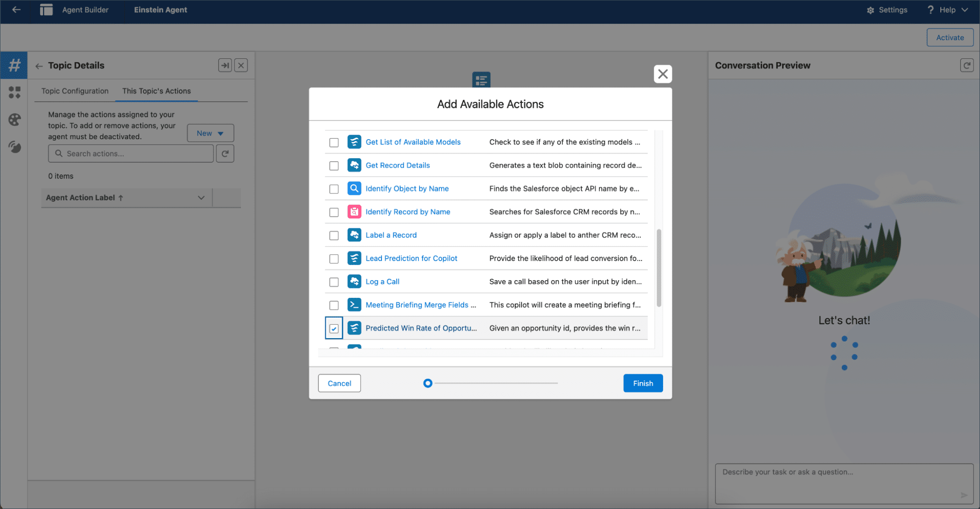Click the progress track line in the dialog footer
The width and height of the screenshot is (980, 509).
coord(496,383)
